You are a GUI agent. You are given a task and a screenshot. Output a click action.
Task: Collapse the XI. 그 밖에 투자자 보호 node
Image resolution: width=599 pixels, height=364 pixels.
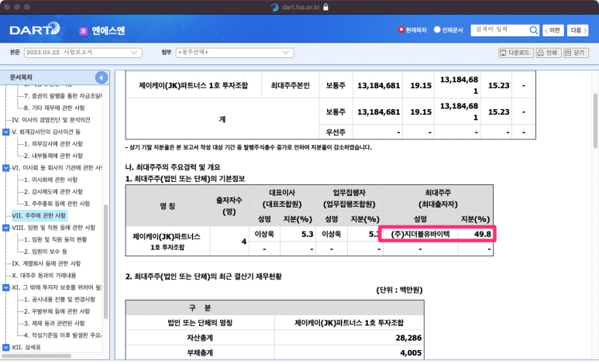5,287
